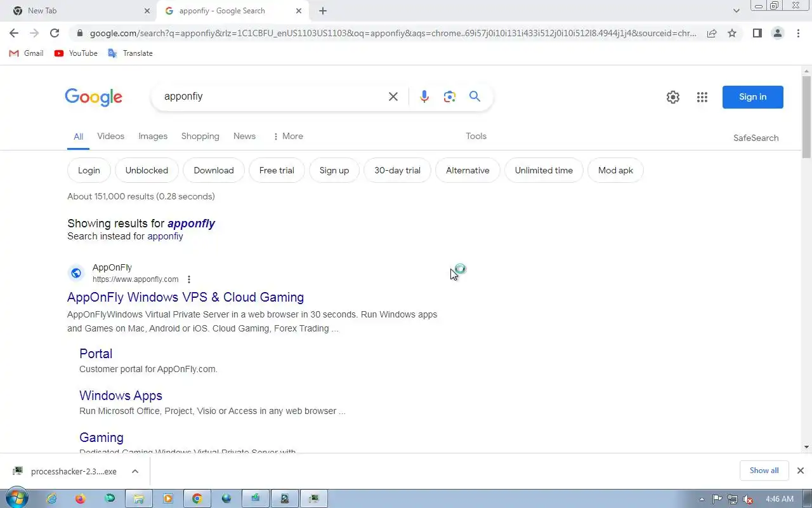Start a voice search with microphone
This screenshot has width=812, height=508.
[x=424, y=97]
